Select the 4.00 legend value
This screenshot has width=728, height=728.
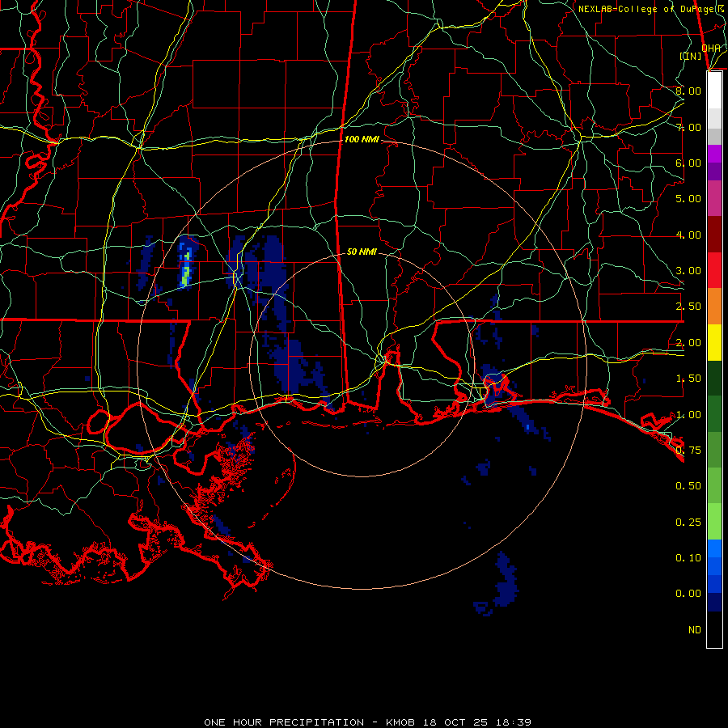click(x=688, y=235)
